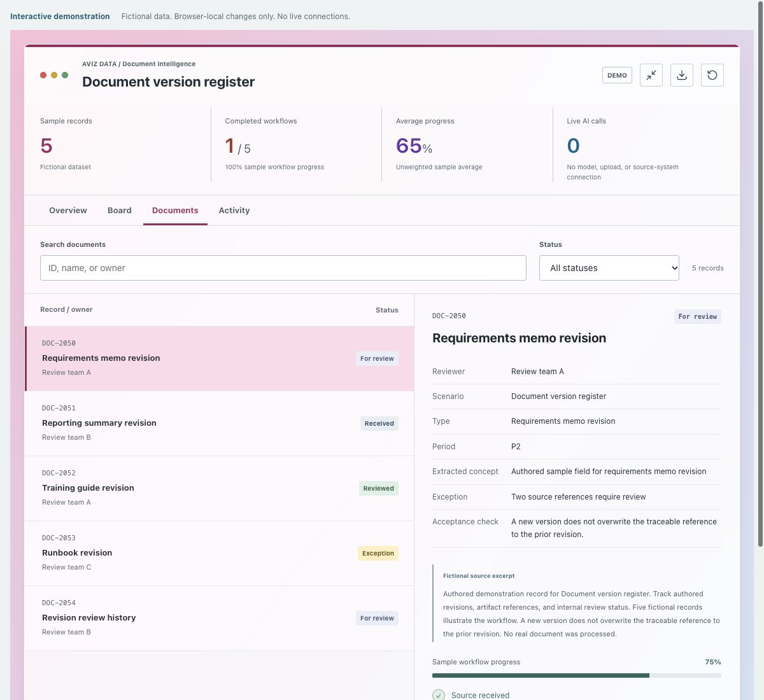The height and width of the screenshot is (700, 764).
Task: Click the collapse view arrows icon
Action: click(651, 75)
